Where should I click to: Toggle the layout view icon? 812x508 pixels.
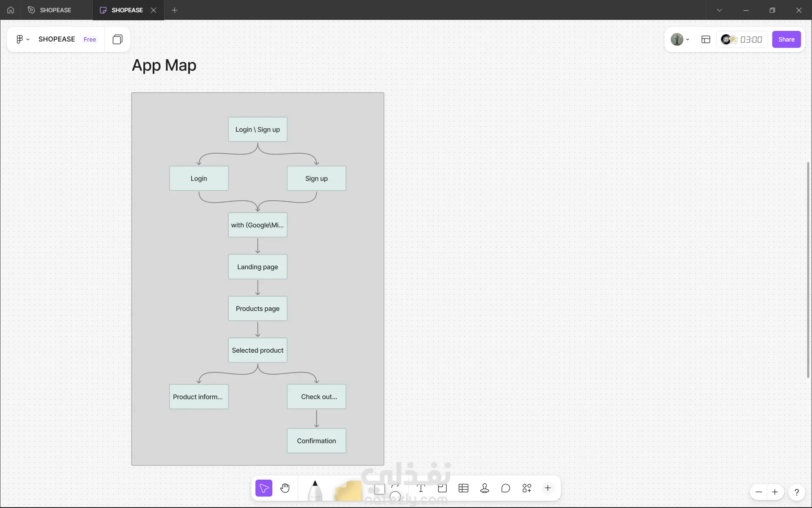706,39
